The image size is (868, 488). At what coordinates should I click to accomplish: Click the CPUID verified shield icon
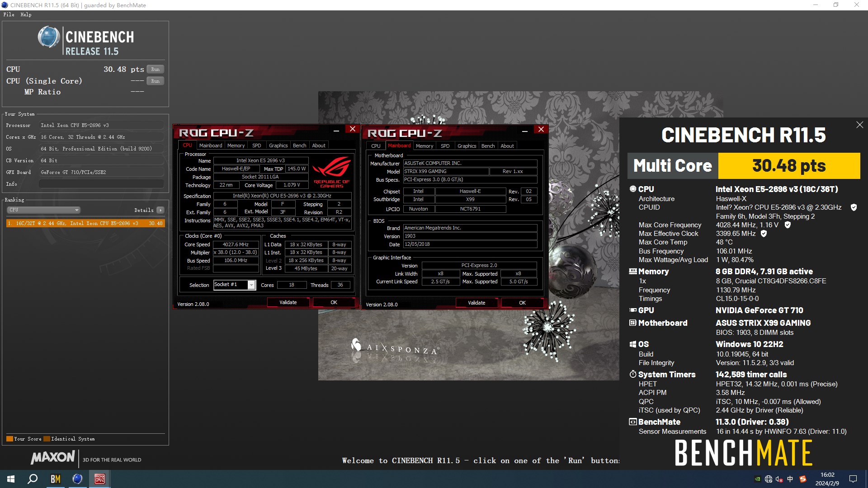(854, 207)
